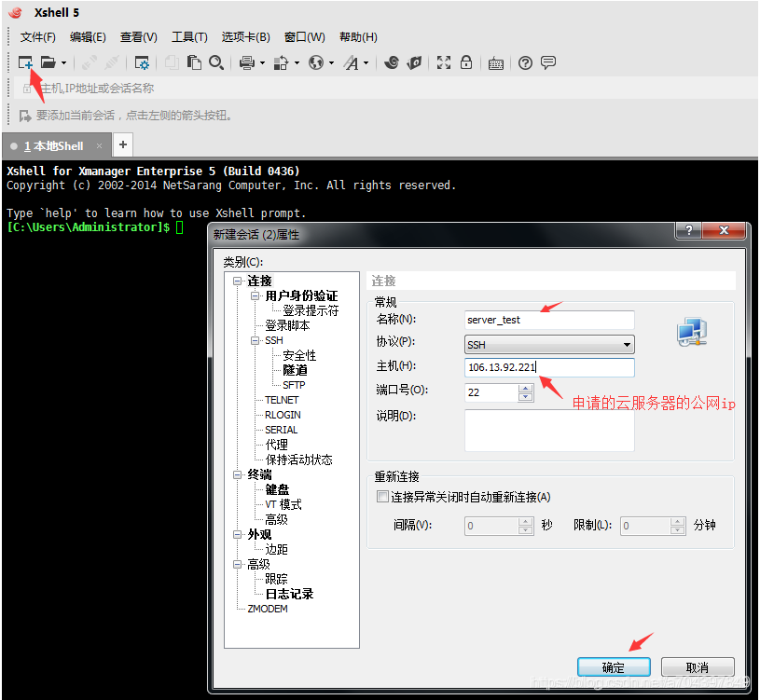Select 键盘 in category tree
This screenshot has height=700, width=760.
pyautogui.click(x=277, y=489)
